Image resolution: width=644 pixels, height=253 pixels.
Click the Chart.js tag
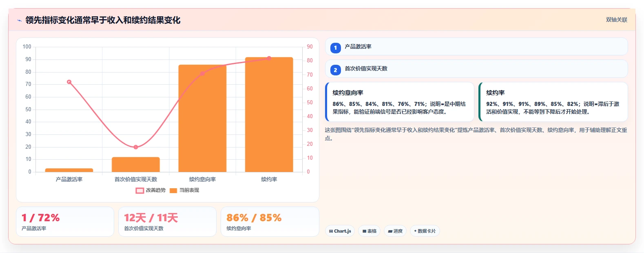click(340, 231)
